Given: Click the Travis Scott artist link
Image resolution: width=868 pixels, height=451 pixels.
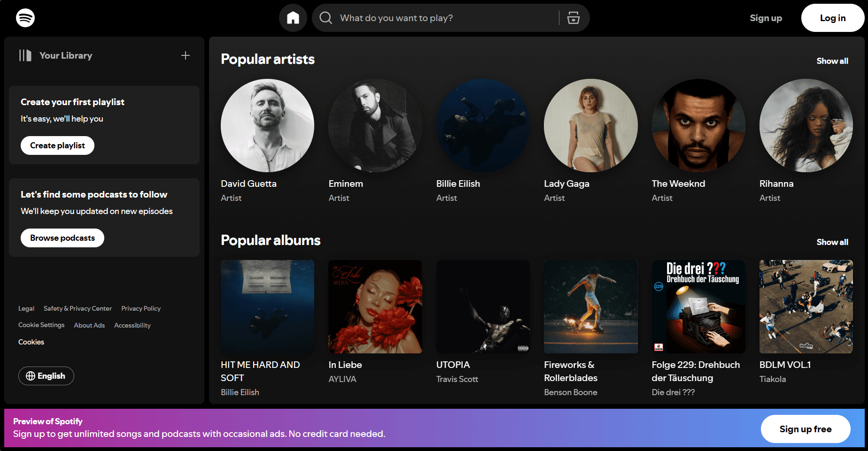Looking at the screenshot, I should coord(457,379).
